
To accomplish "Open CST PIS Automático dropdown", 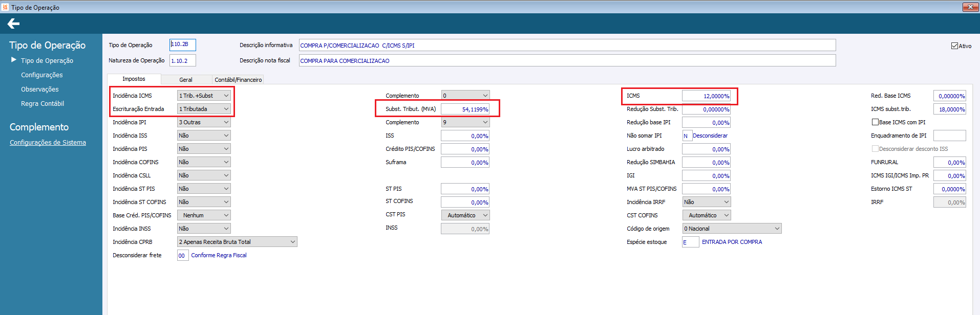I will tap(465, 215).
